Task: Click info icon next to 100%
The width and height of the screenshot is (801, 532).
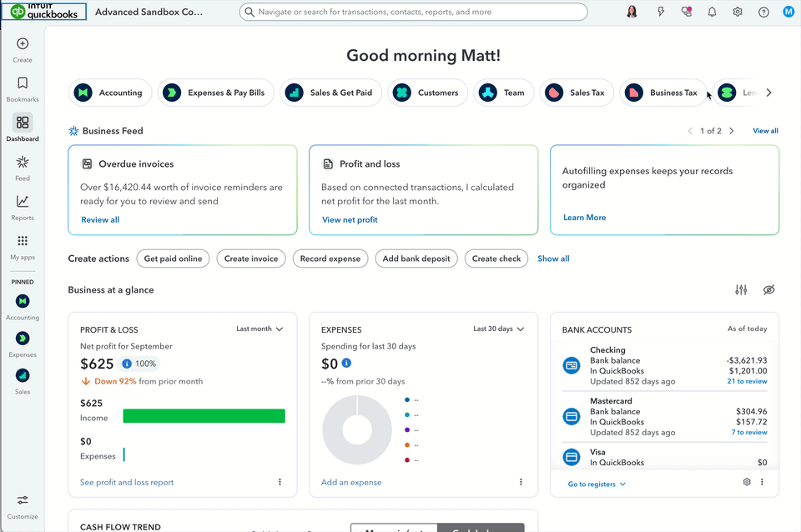Action: pos(127,364)
